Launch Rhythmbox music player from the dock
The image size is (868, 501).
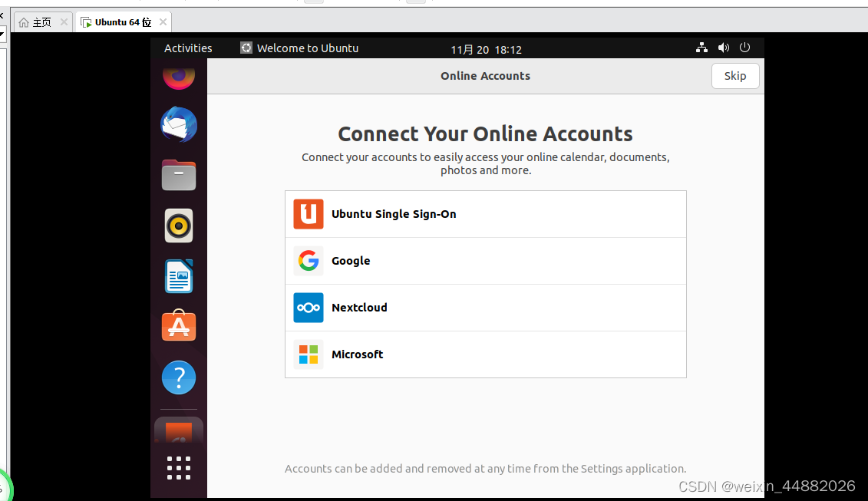(178, 226)
